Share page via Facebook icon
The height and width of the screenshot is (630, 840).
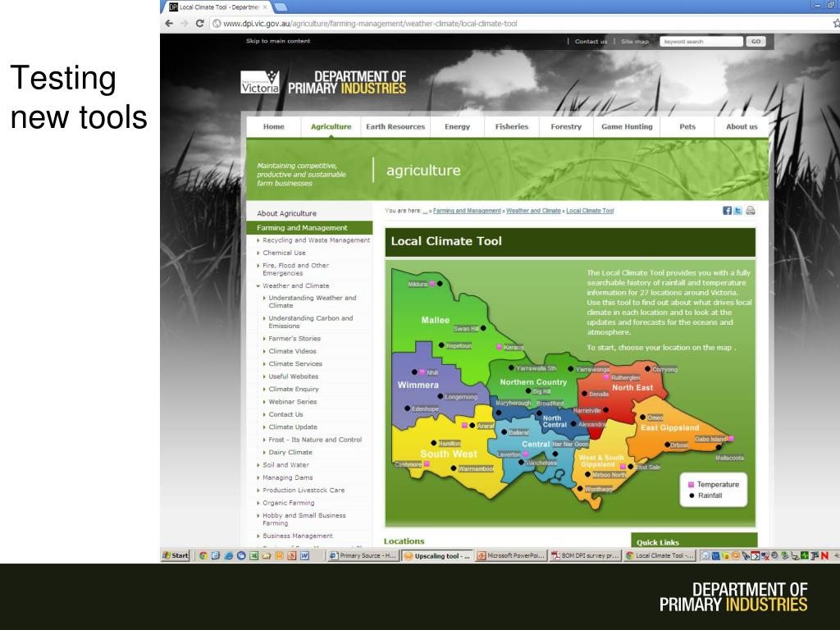click(727, 211)
